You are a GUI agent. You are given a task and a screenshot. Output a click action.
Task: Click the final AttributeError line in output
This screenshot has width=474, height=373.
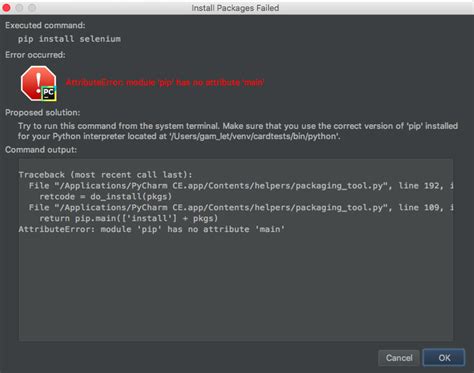[152, 229]
